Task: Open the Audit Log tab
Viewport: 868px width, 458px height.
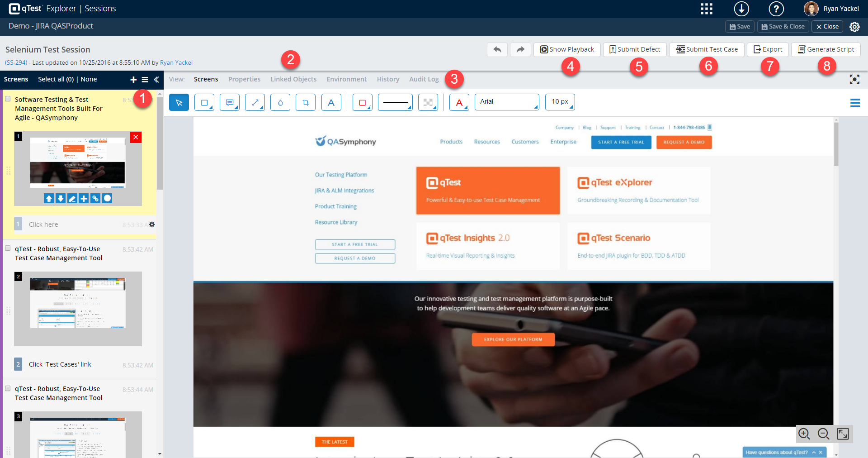Action: click(424, 79)
